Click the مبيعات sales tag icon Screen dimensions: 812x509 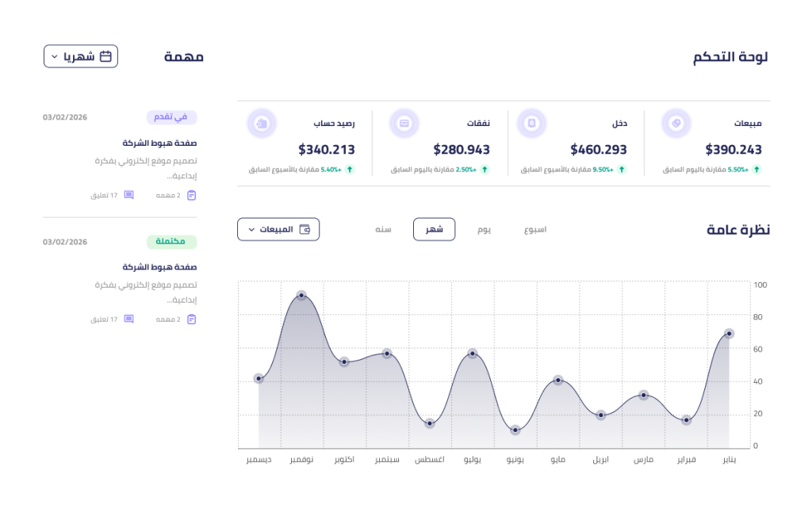coord(676,124)
